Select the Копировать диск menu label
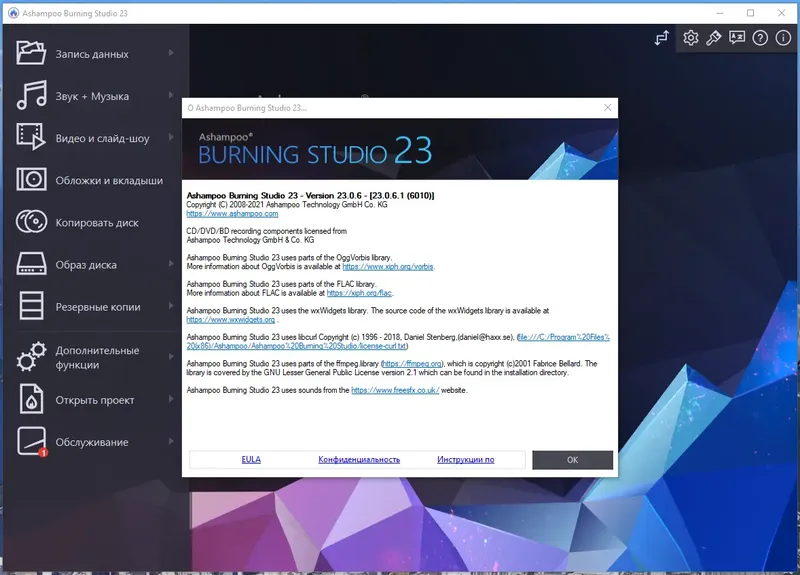 [x=97, y=223]
